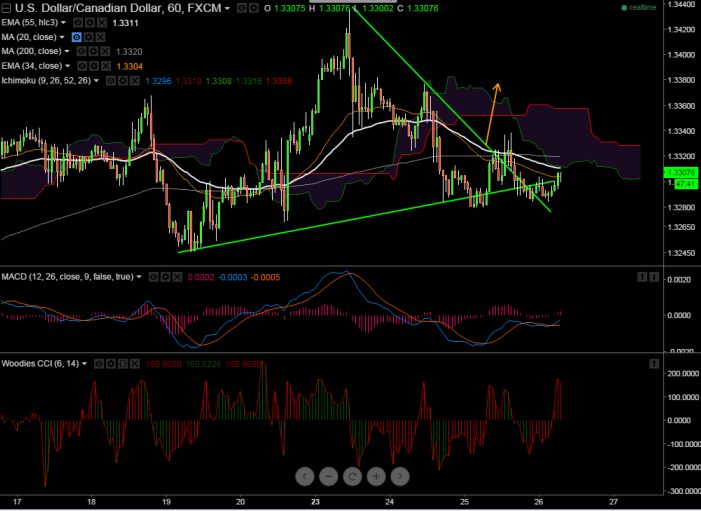Open MA (200, close) settings gear
The height and width of the screenshot is (511, 701).
coord(93,51)
